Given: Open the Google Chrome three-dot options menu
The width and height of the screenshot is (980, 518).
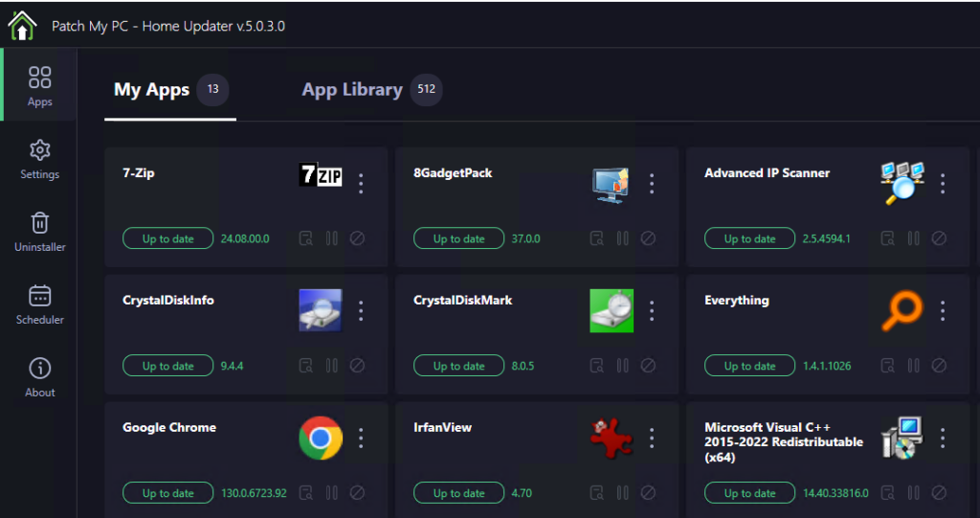Looking at the screenshot, I should tap(361, 438).
